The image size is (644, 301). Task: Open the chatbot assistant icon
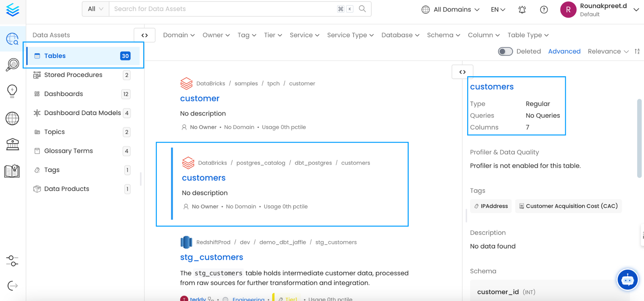pyautogui.click(x=627, y=280)
